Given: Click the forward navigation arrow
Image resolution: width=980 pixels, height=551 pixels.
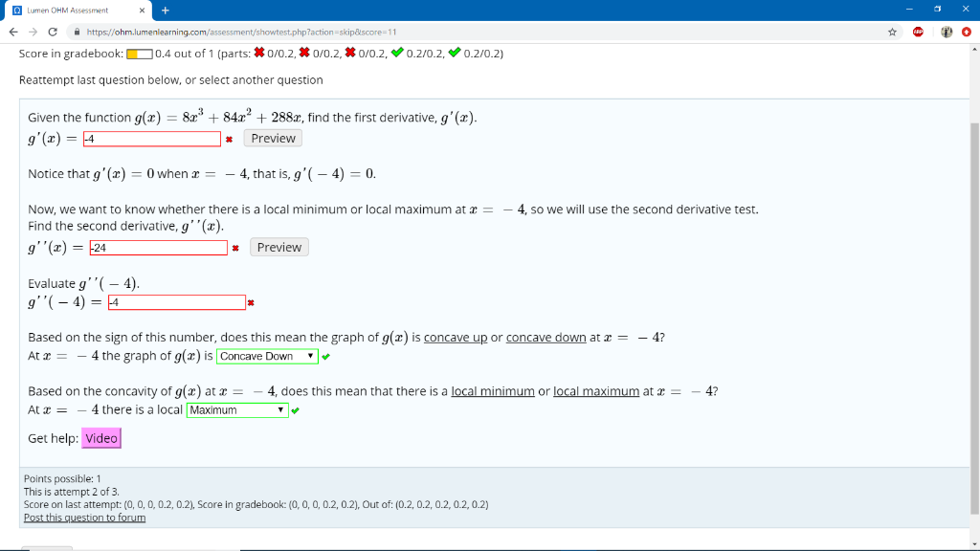Looking at the screenshot, I should pos(33,31).
